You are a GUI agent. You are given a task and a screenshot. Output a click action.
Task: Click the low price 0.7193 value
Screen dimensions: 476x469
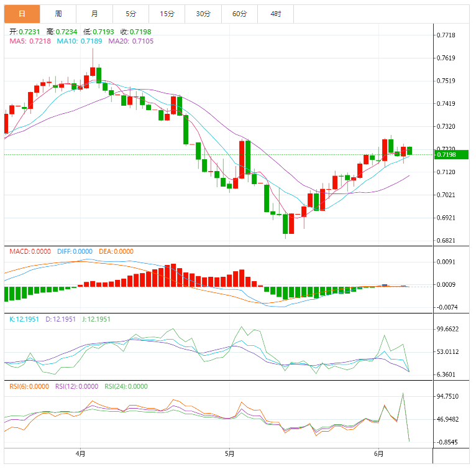tap(103, 32)
